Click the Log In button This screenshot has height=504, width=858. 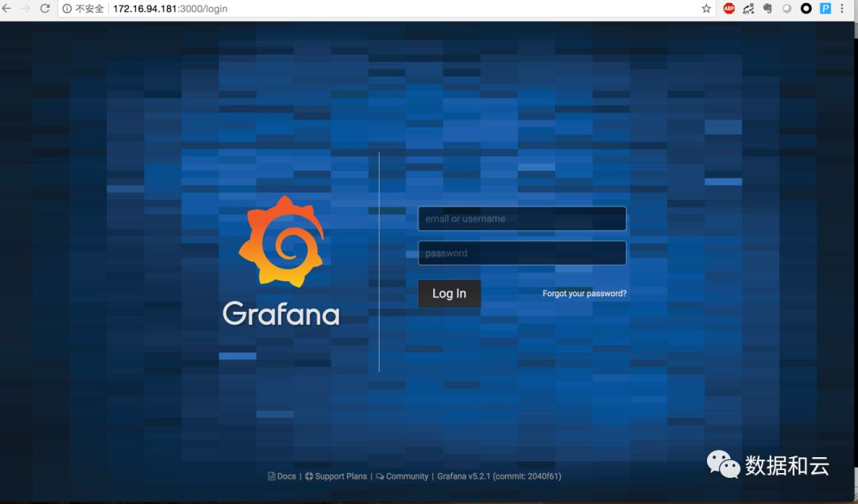[449, 294]
